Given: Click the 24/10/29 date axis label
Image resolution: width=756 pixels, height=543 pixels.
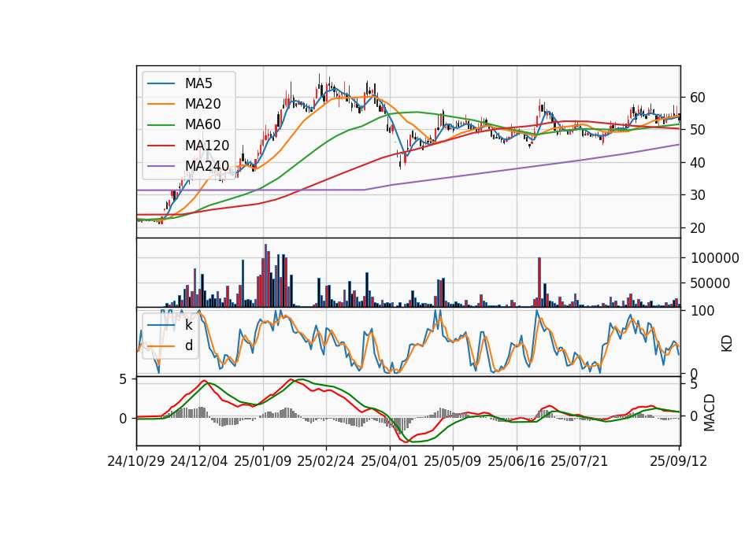Looking at the screenshot, I should (136, 462).
